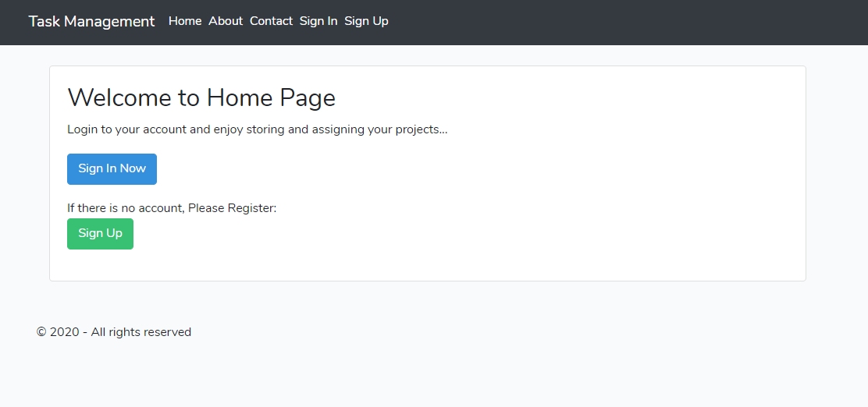
Task: Click the word Register in the prompt
Action: click(250, 208)
